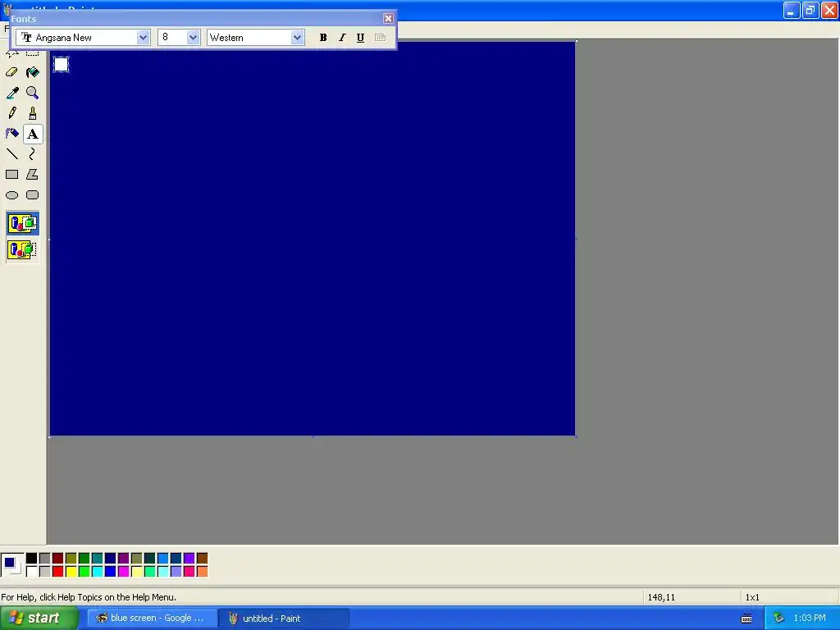Screen dimensions: 840x630
Task: Pick the bright cyan color swatch
Action: [97, 572]
